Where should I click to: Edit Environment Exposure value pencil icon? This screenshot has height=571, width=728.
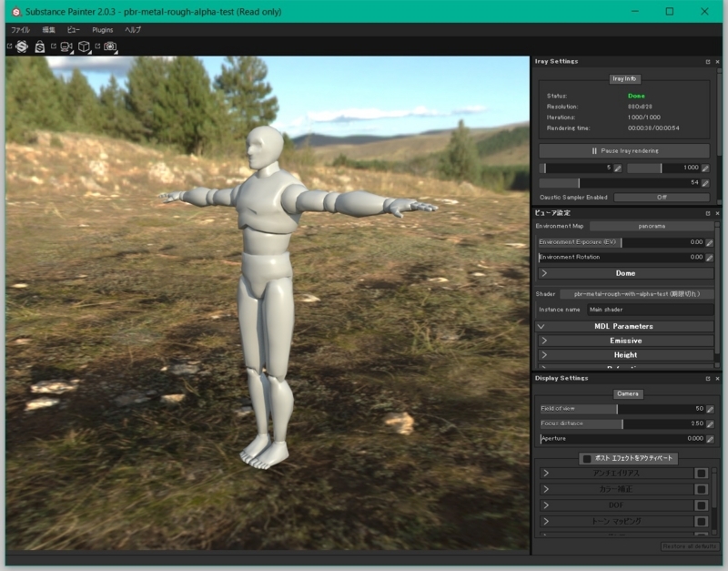pyautogui.click(x=710, y=242)
